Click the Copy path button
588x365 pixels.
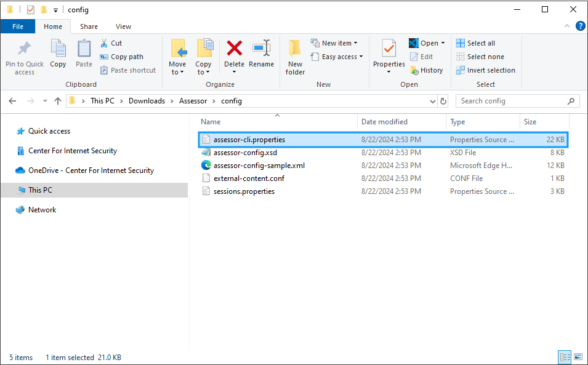[x=122, y=57]
